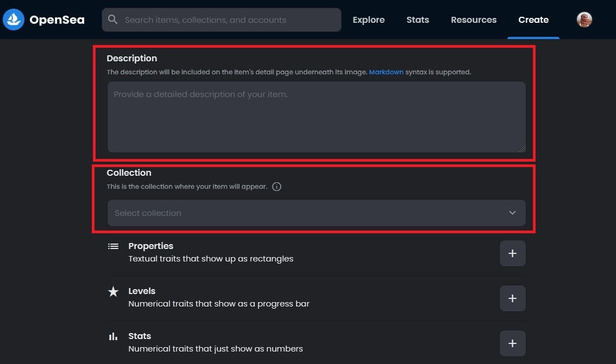Follow the Markdown link
The height and width of the screenshot is (364, 616).
pyautogui.click(x=386, y=72)
